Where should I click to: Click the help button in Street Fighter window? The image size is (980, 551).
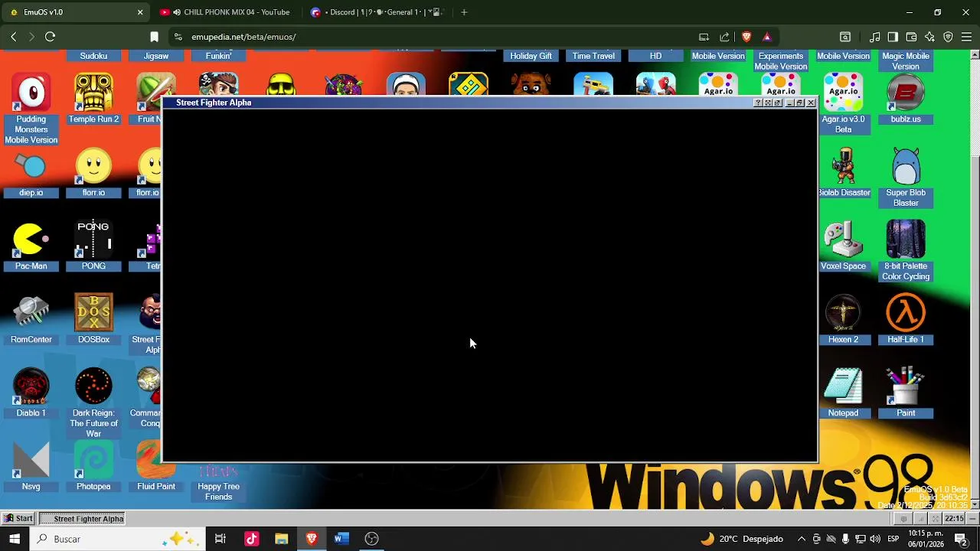[758, 103]
